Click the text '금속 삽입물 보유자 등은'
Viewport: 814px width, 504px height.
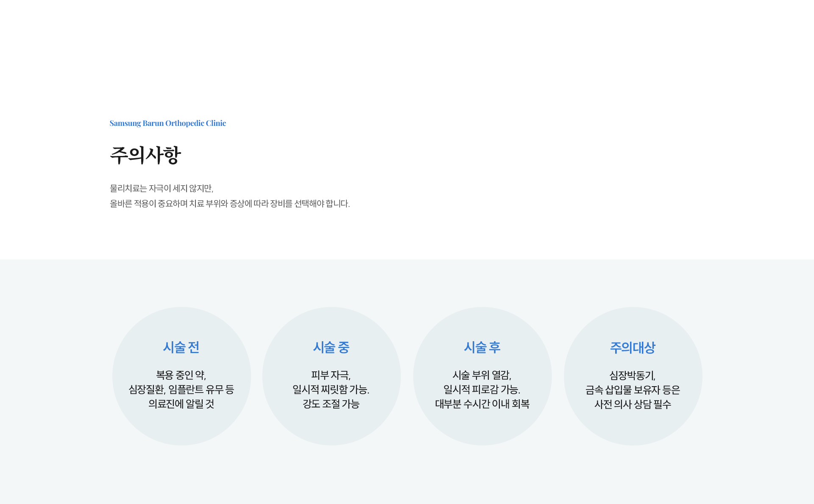tap(633, 390)
